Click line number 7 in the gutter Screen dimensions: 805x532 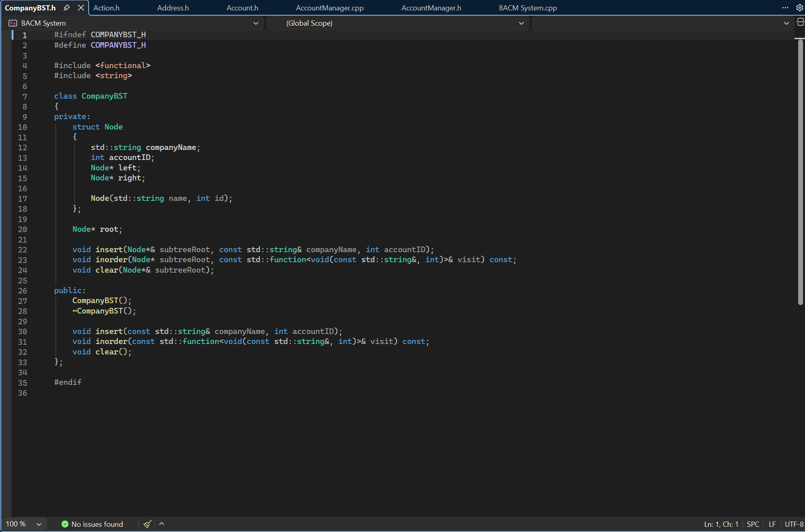coord(24,97)
